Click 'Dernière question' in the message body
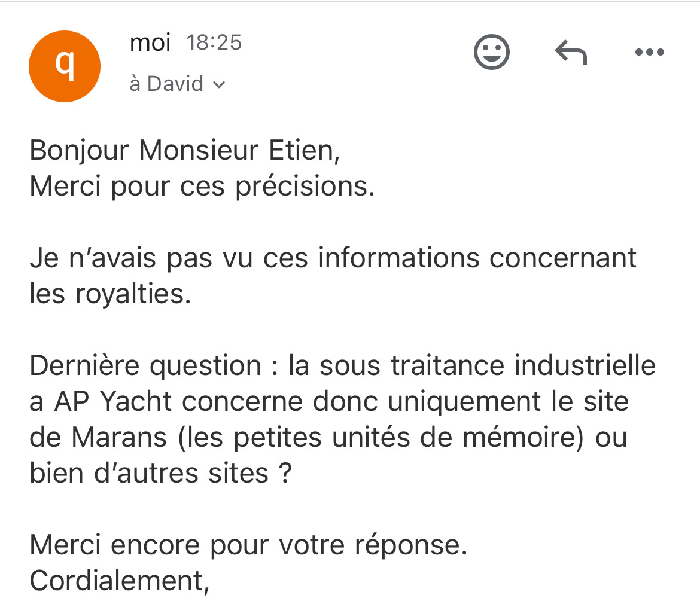Screen dimensions: 700x604 click(145, 366)
